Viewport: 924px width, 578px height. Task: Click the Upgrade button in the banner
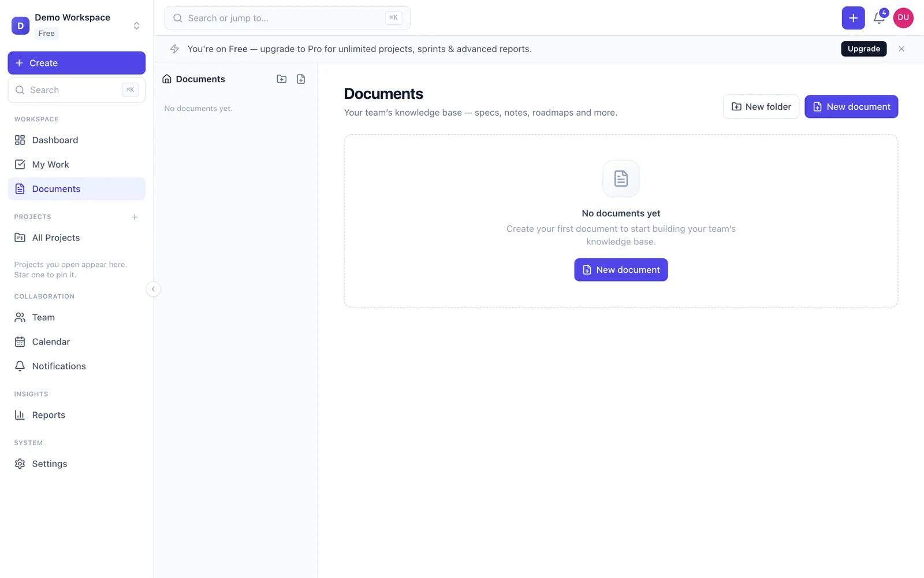[x=863, y=49]
